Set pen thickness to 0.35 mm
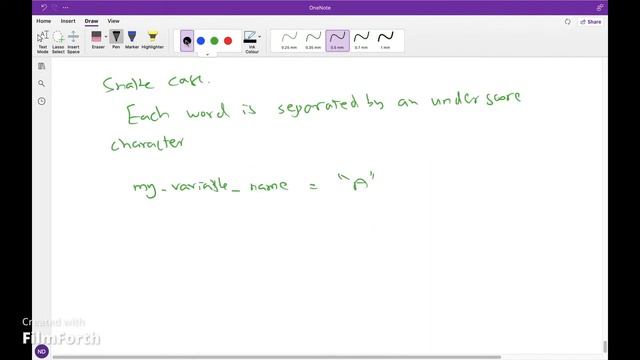Viewport: 640px width, 360px height. click(313, 41)
